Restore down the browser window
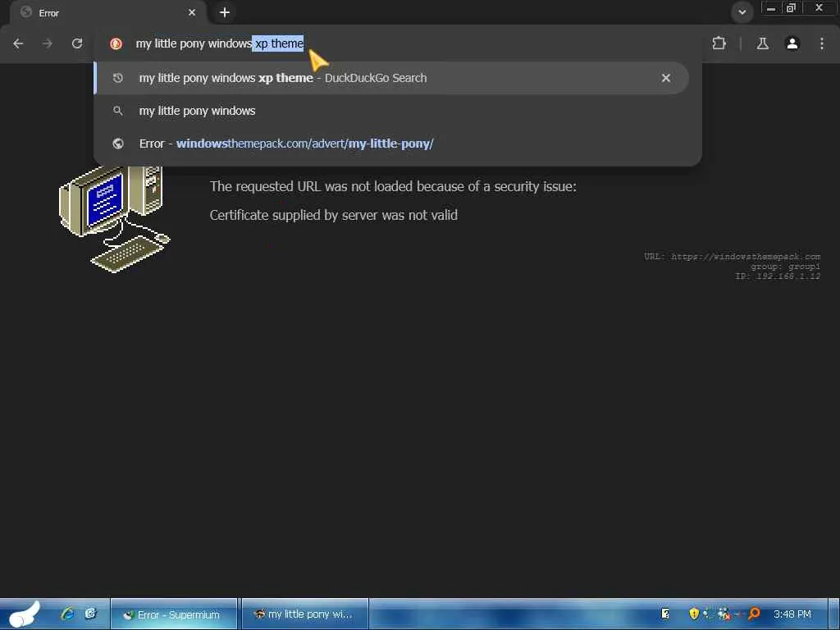The height and width of the screenshot is (630, 840). (x=791, y=8)
